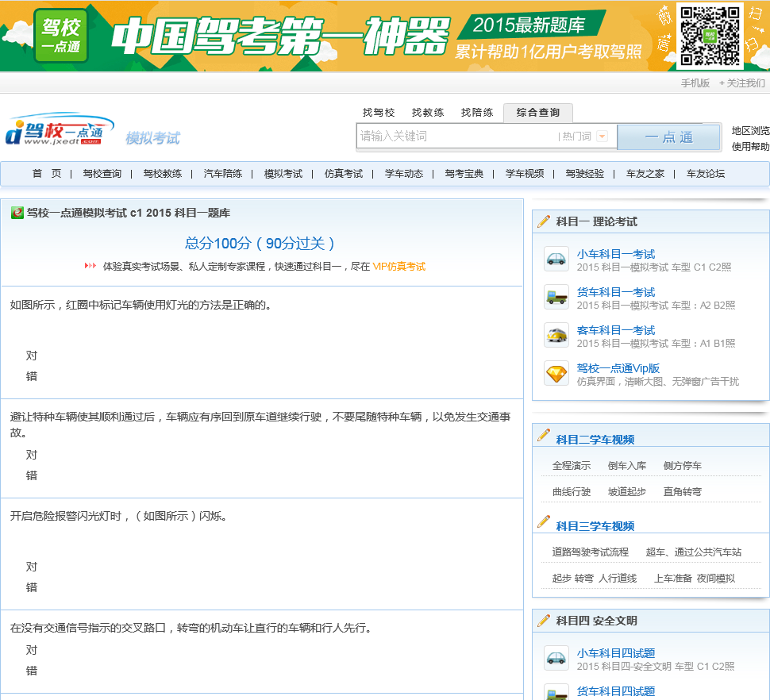Click the green 驾校一点通 app logo in banner
770x700 pixels.
click(60, 36)
